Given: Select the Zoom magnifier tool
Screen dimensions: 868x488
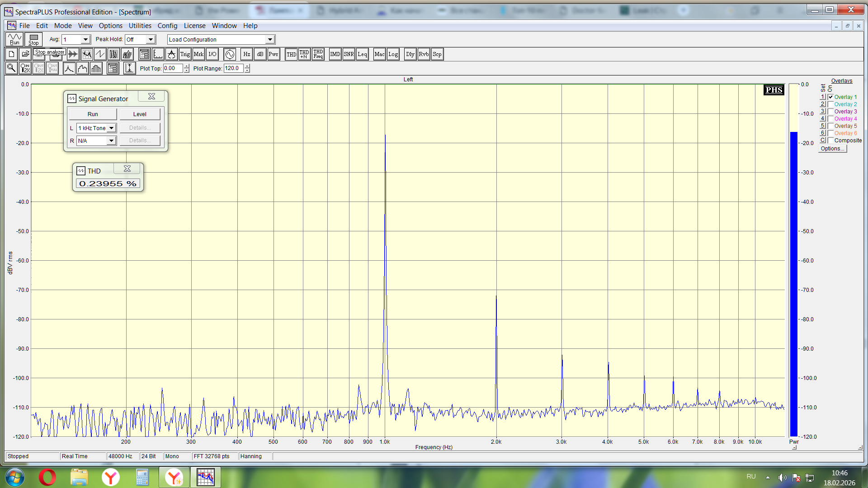Looking at the screenshot, I should coord(11,68).
